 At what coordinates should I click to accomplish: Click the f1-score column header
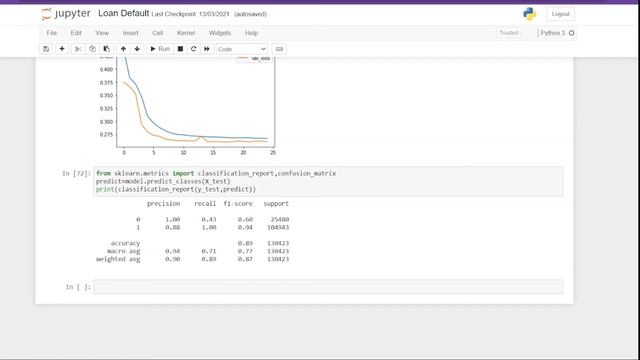click(238, 204)
